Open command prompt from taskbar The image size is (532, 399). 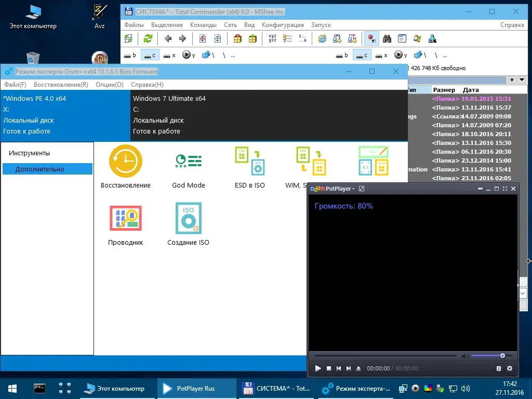tap(39, 389)
